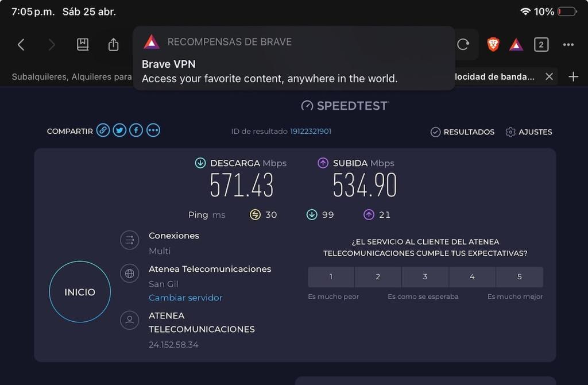Add a new tab with plus button
The height and width of the screenshot is (385, 588).
point(574,76)
